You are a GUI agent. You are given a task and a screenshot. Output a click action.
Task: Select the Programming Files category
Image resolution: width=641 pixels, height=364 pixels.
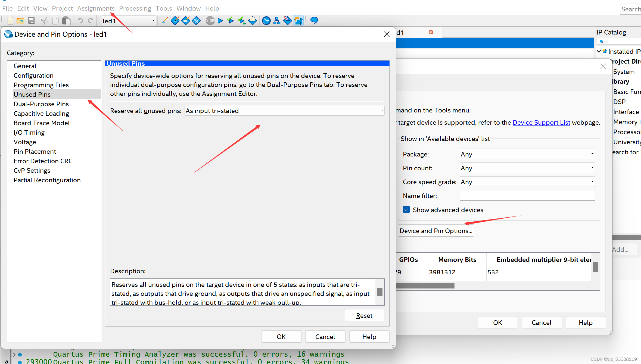point(41,85)
